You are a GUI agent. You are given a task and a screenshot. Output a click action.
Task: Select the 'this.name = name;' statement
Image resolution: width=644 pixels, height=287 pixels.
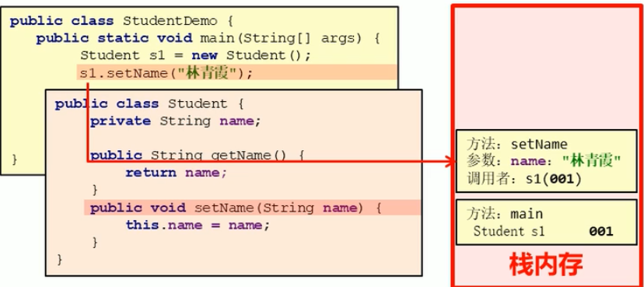point(198,225)
